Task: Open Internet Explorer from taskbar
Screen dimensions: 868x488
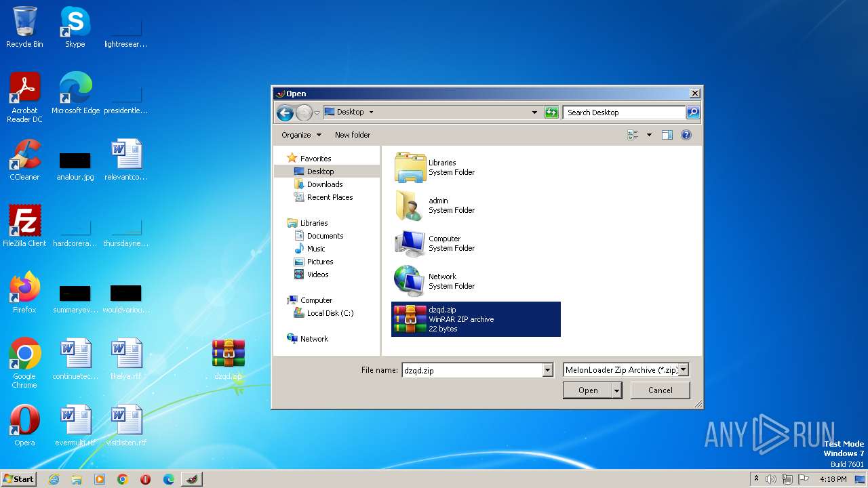Action: click(x=54, y=479)
